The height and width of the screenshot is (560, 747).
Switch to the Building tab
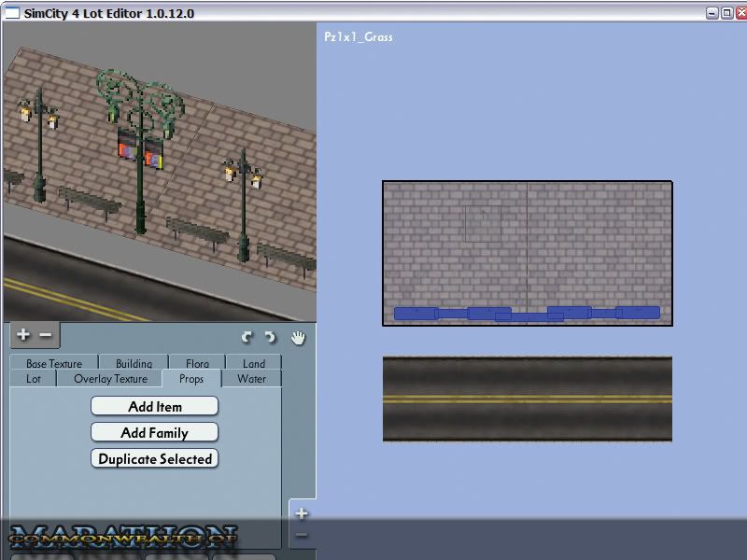tap(134, 362)
